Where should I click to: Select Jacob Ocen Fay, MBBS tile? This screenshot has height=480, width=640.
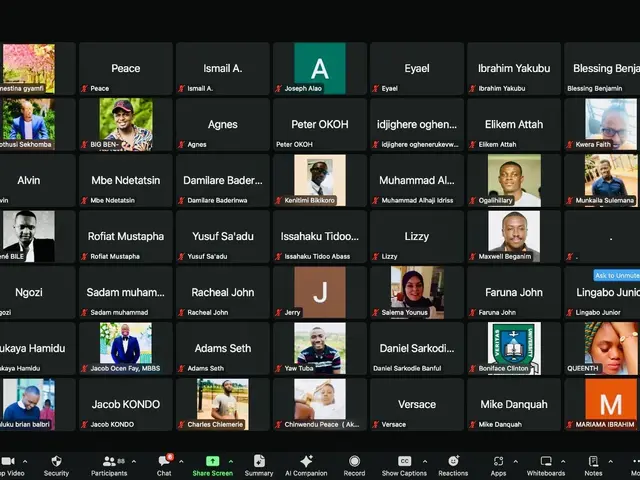coord(126,348)
